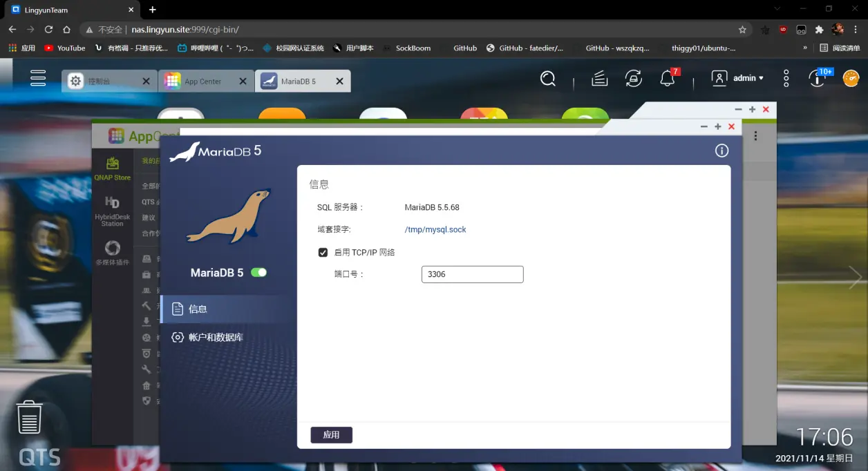868x471 pixels.
Task: Open 多媒体插件 in App Center sidebar
Action: [x=113, y=253]
